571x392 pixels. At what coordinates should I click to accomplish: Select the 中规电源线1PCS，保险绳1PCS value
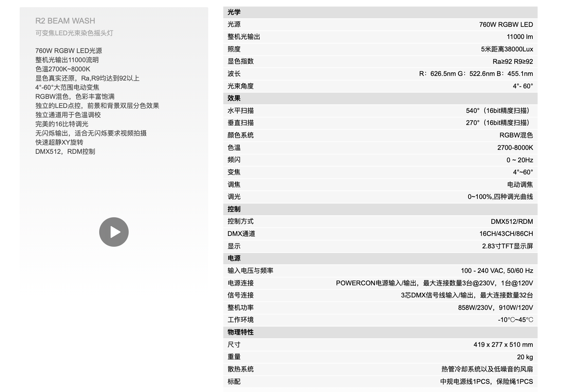pyautogui.click(x=487, y=382)
